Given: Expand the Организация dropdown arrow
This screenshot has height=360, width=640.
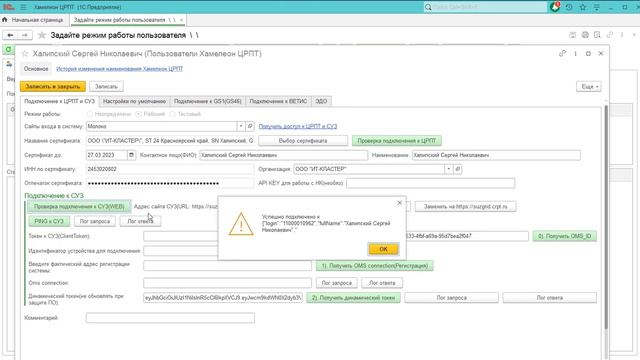Looking at the screenshot, I should (449, 169).
